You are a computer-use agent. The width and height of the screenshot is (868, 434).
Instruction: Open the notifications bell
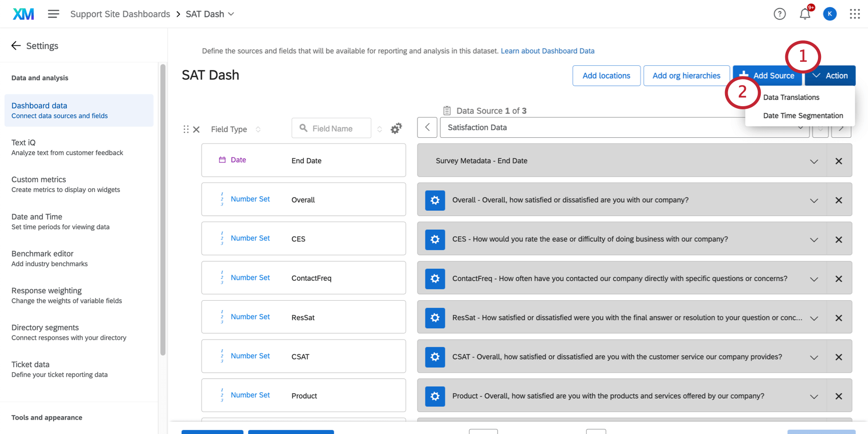tap(805, 14)
